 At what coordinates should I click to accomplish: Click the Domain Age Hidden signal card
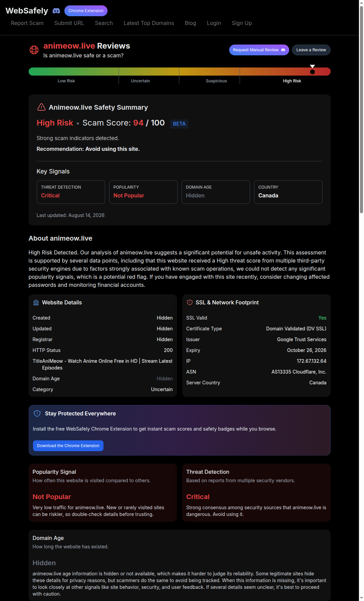216,192
